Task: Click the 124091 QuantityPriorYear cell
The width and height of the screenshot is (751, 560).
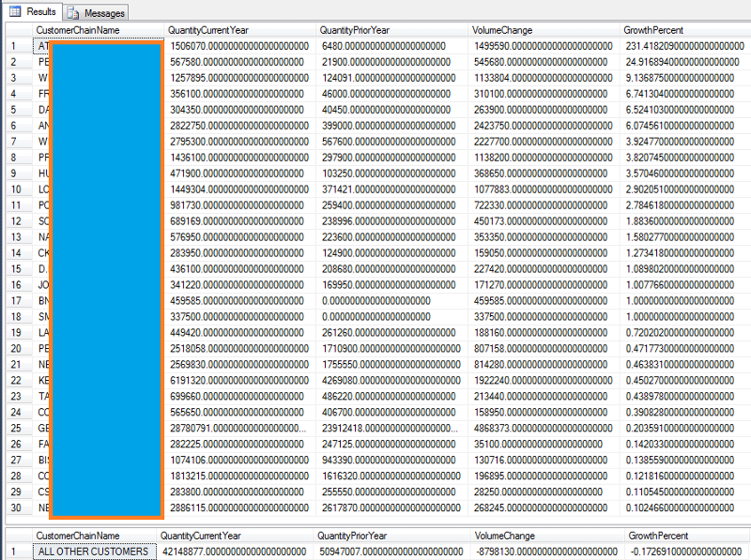Action: click(x=392, y=78)
